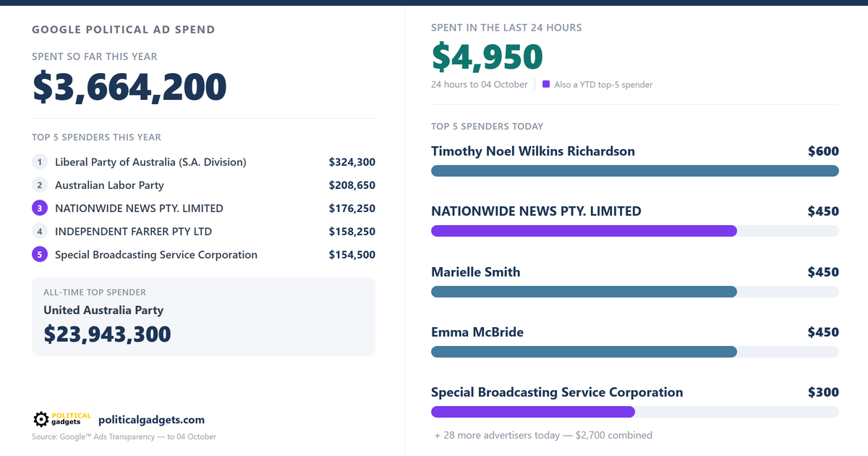Image resolution: width=868 pixels, height=456 pixels.
Task: Click the Google Ads Transparency source line
Action: click(124, 437)
